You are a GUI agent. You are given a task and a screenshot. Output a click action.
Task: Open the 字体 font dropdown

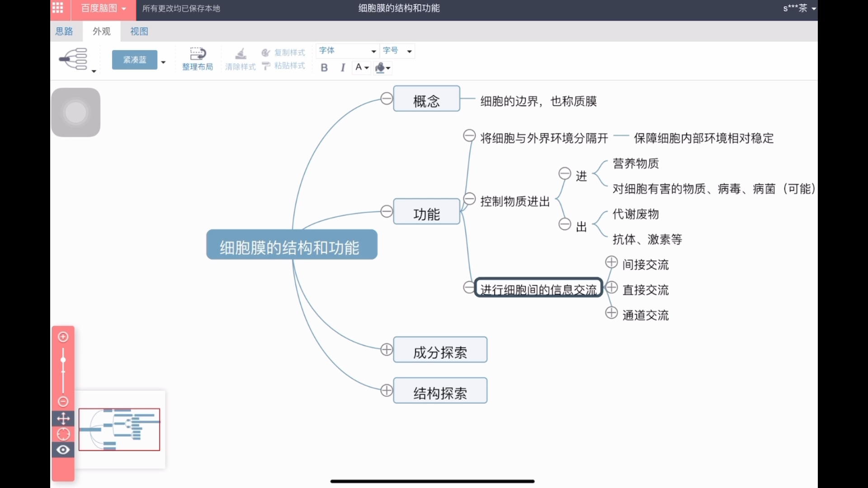[347, 51]
